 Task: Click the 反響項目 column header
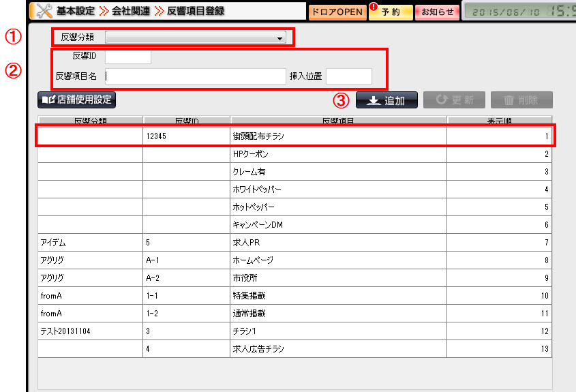coord(339,121)
